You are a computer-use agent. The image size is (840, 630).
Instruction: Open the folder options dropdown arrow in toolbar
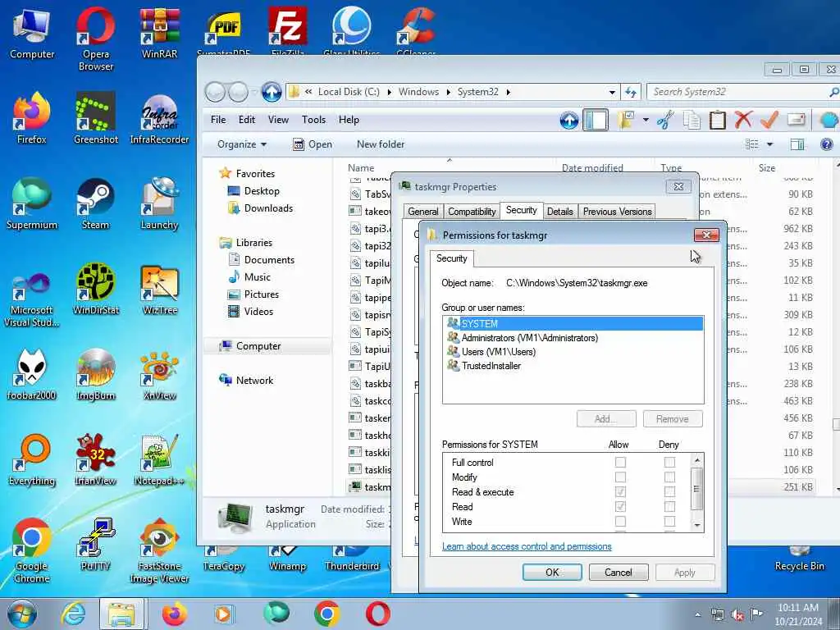click(646, 120)
